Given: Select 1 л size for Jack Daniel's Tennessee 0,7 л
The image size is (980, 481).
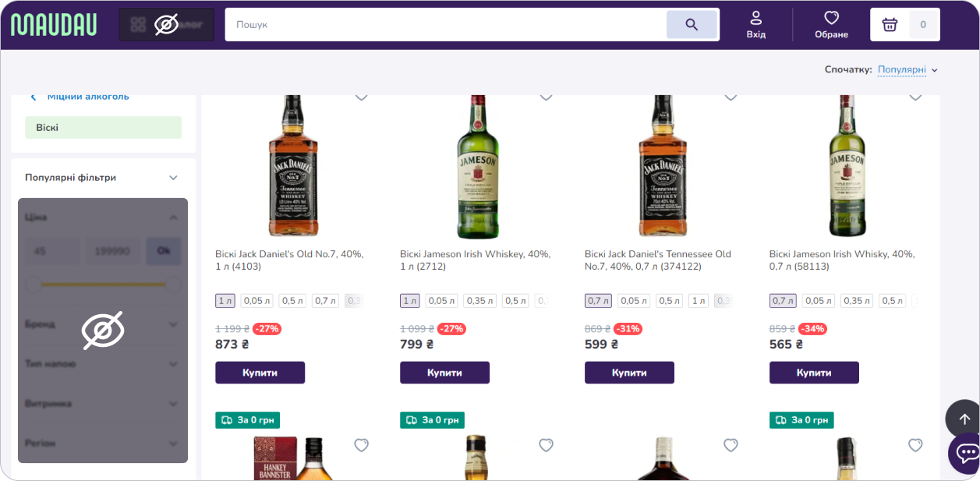Looking at the screenshot, I should click(699, 301).
